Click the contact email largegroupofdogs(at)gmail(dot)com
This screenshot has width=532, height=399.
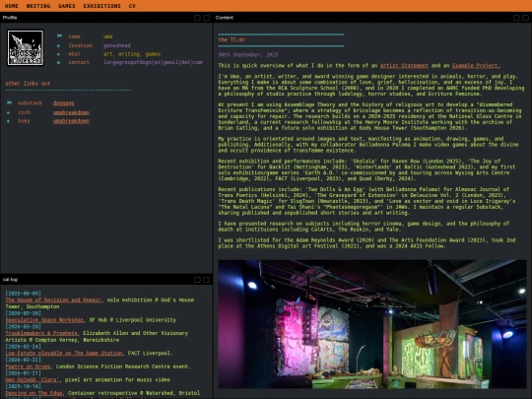tap(153, 62)
